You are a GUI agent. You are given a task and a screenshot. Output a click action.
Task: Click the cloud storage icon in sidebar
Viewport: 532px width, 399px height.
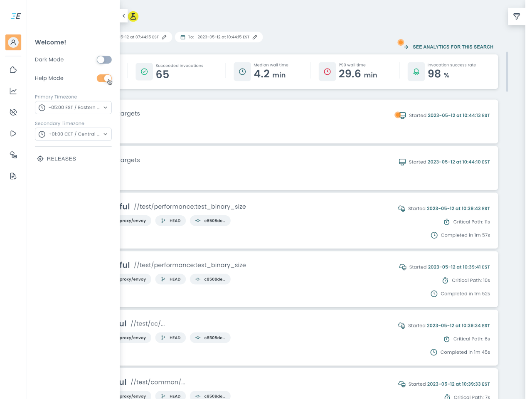coord(13,155)
